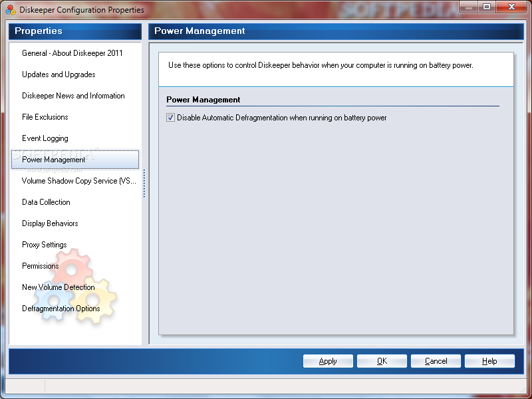The width and height of the screenshot is (532, 399).
Task: Go to New Volume Detection options
Action: [x=59, y=287]
